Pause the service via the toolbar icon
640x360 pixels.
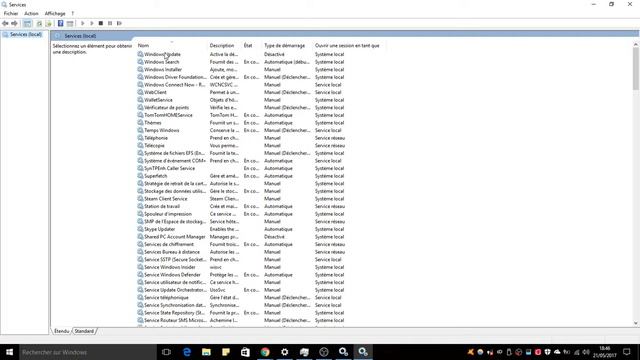click(110, 23)
